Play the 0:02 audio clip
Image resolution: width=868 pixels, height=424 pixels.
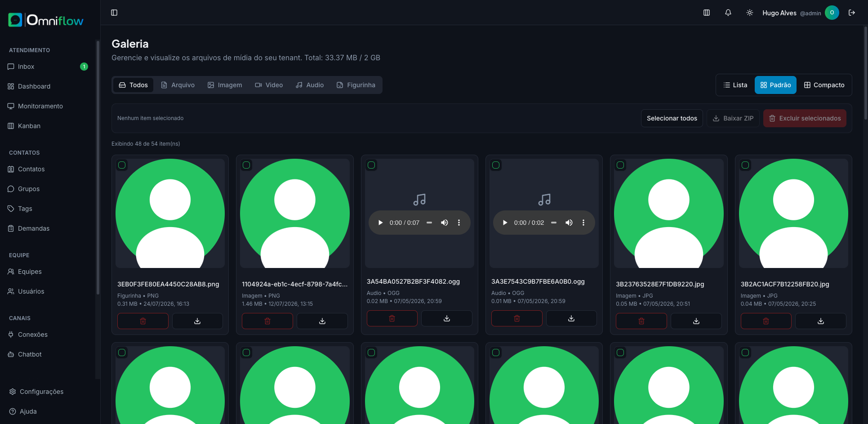[x=505, y=223]
